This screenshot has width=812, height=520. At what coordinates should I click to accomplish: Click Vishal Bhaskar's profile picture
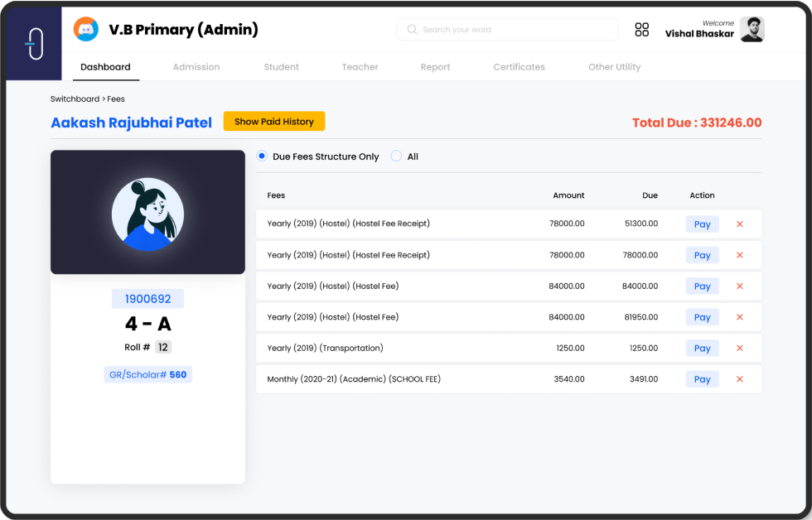[752, 30]
